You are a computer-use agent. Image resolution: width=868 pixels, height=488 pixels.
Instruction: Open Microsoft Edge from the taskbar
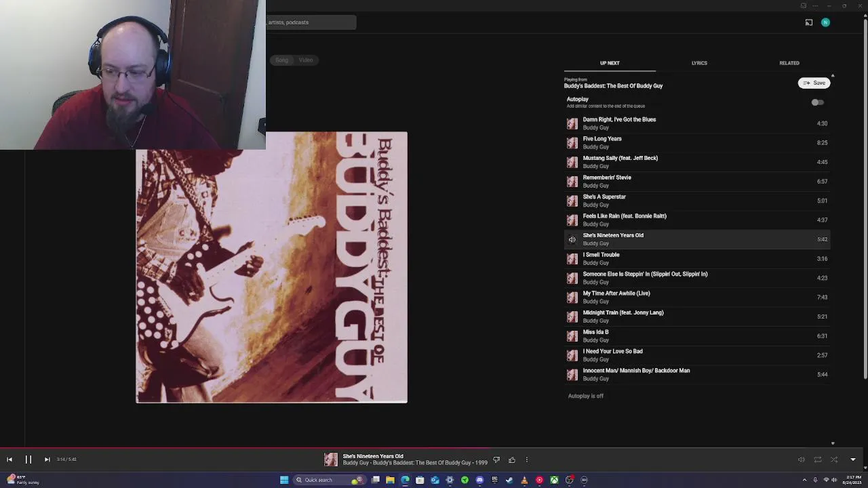tap(405, 480)
